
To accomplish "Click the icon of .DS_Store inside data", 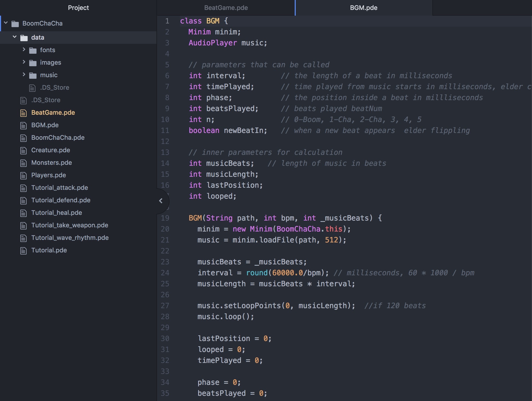I will (32, 88).
